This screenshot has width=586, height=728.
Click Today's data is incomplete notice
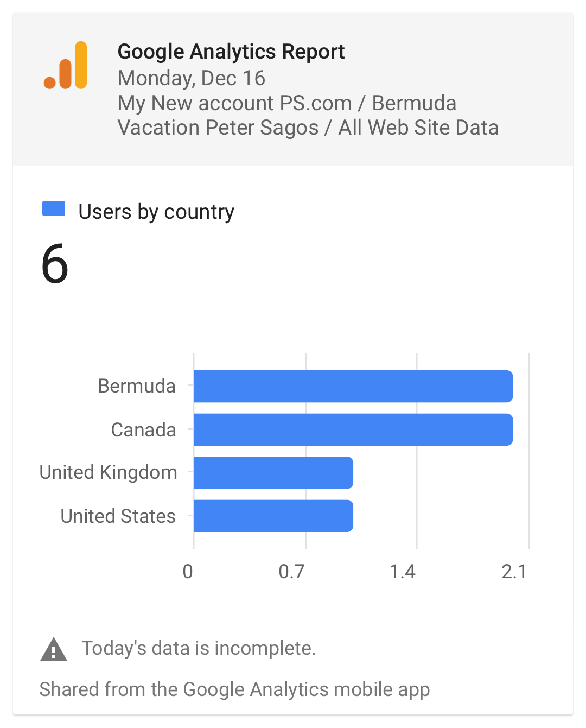coord(199,648)
